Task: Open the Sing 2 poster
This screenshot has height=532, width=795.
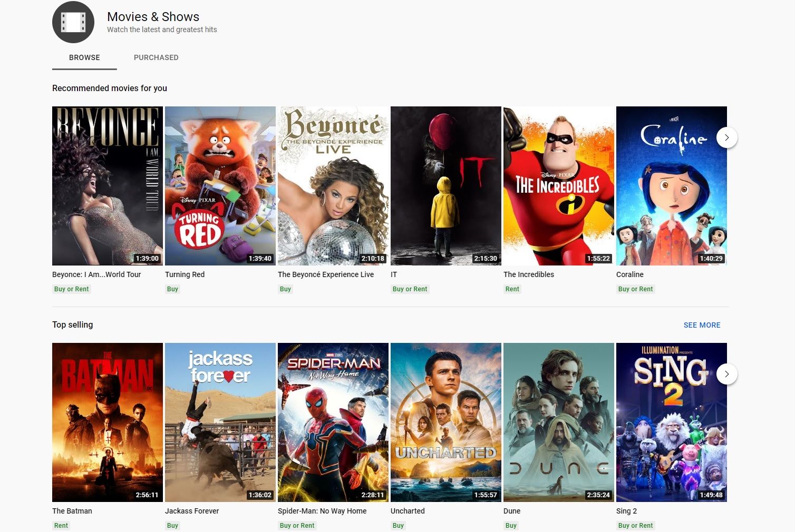Action: tap(672, 422)
